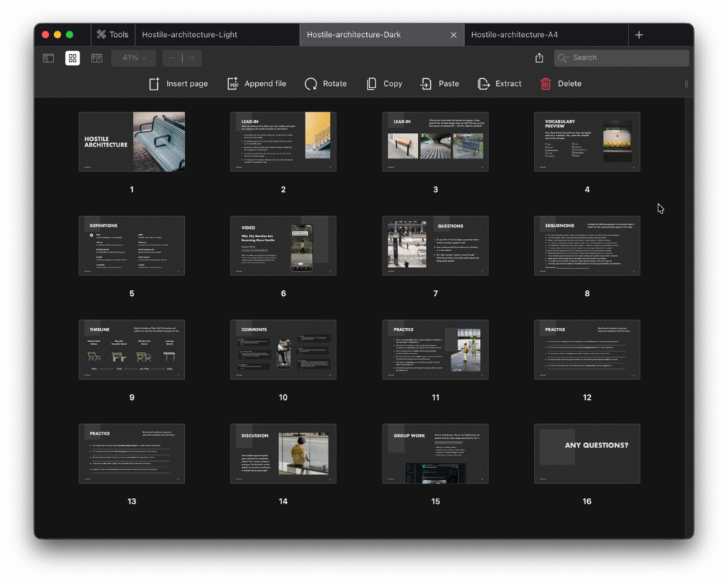Open the Tools menu

112,35
